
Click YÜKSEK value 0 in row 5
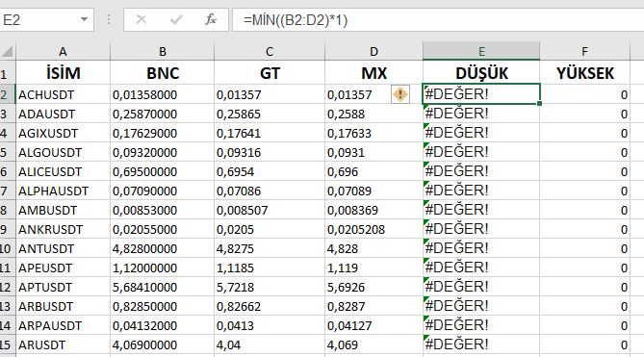(584, 152)
